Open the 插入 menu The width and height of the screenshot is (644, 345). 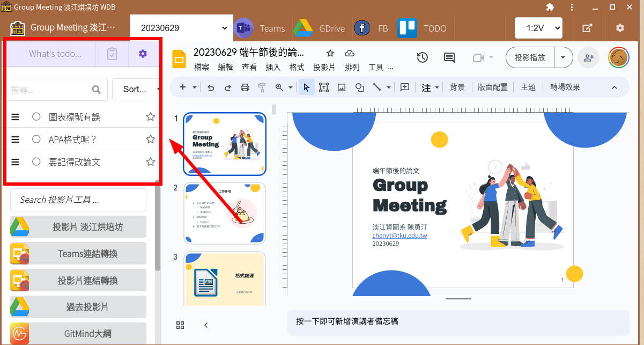(273, 68)
